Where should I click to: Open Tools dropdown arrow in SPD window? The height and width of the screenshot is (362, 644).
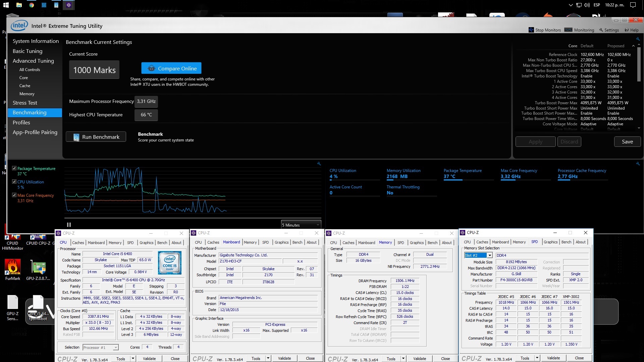coord(537,358)
